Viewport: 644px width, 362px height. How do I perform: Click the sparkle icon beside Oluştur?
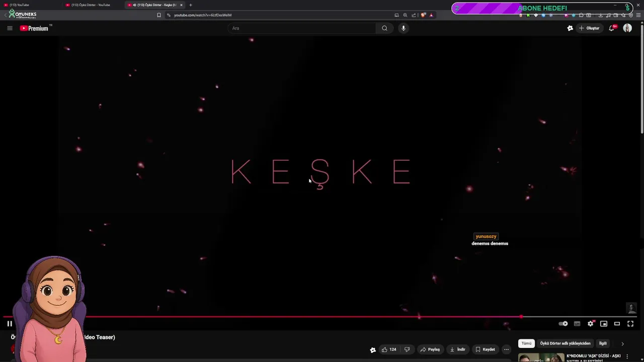coord(570,28)
